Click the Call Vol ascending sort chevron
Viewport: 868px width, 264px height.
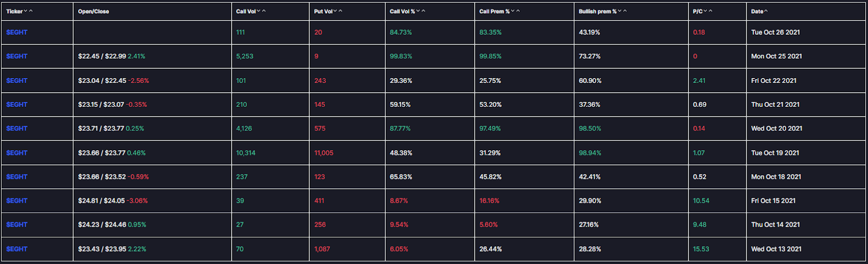(264, 11)
